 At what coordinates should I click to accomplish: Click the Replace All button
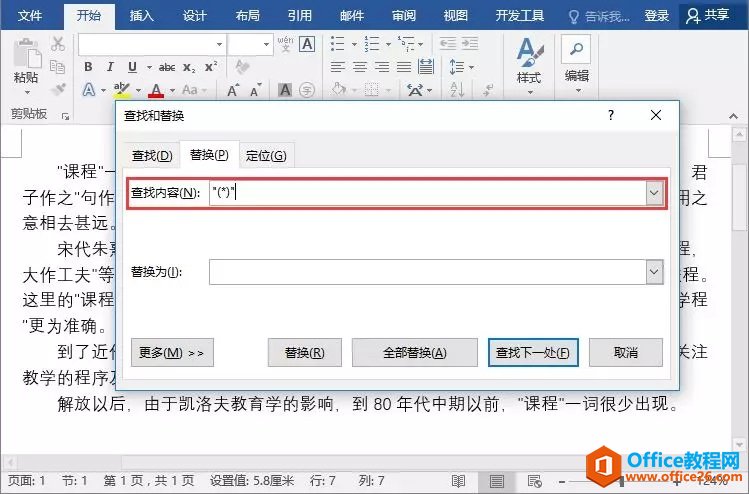pyautogui.click(x=415, y=353)
